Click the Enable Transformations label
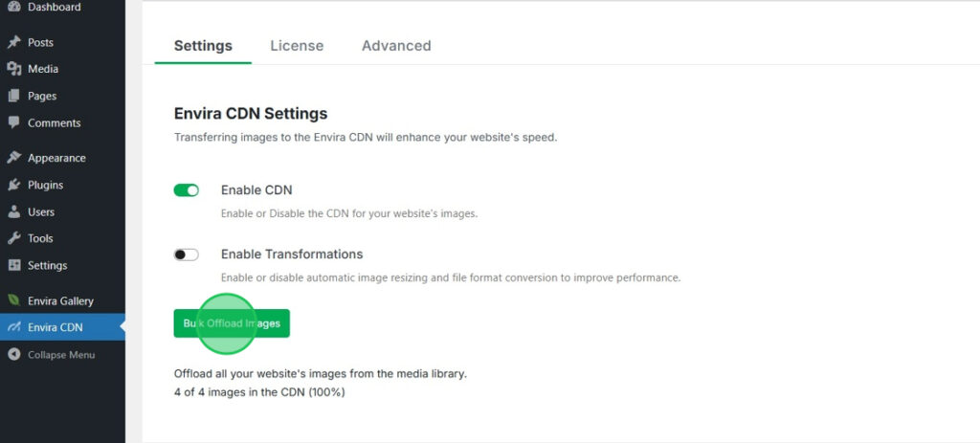 click(292, 255)
